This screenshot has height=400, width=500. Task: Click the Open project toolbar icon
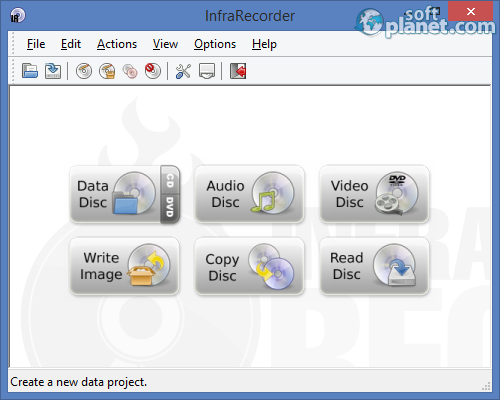(x=30, y=71)
